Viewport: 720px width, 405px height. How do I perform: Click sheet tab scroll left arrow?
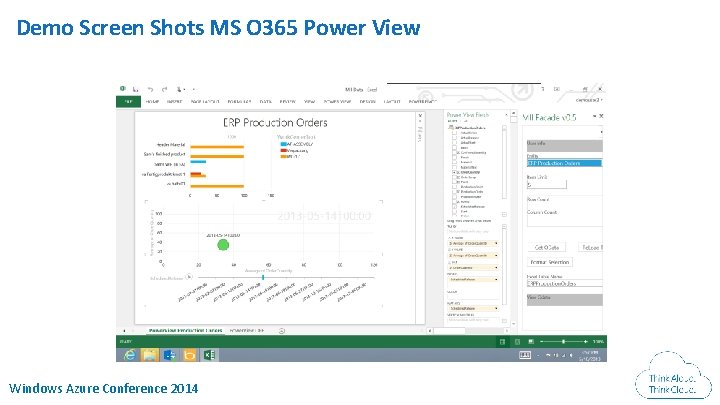coord(124,331)
